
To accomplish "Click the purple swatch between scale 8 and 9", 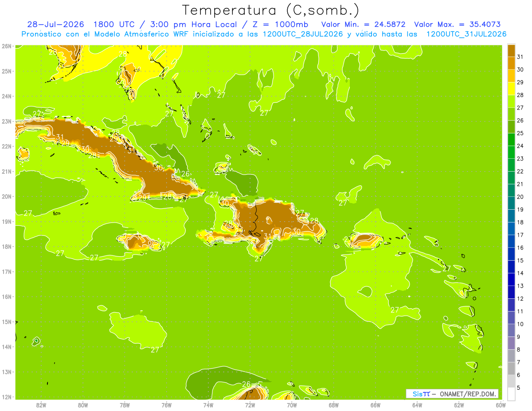I will pyautogui.click(x=512, y=343).
